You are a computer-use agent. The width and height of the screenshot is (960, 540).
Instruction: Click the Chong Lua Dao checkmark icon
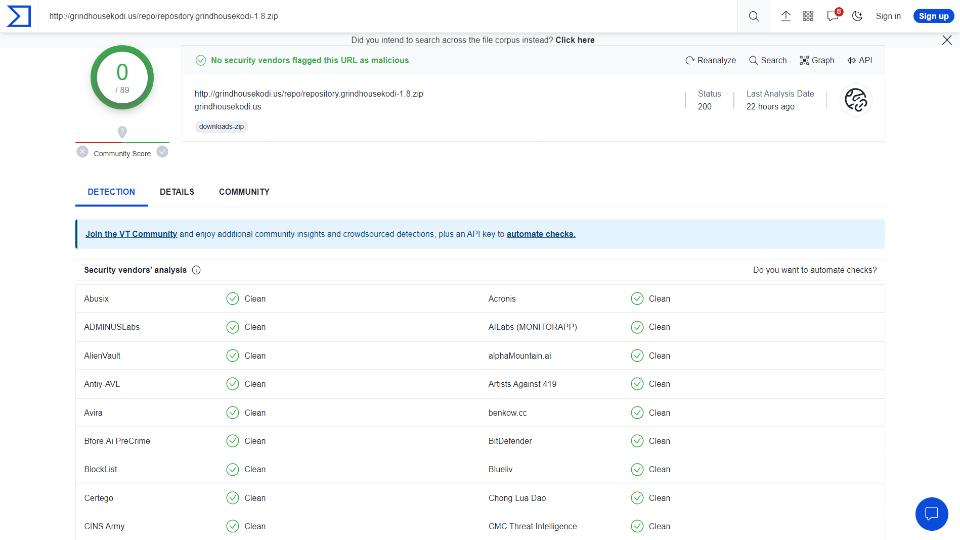637,498
